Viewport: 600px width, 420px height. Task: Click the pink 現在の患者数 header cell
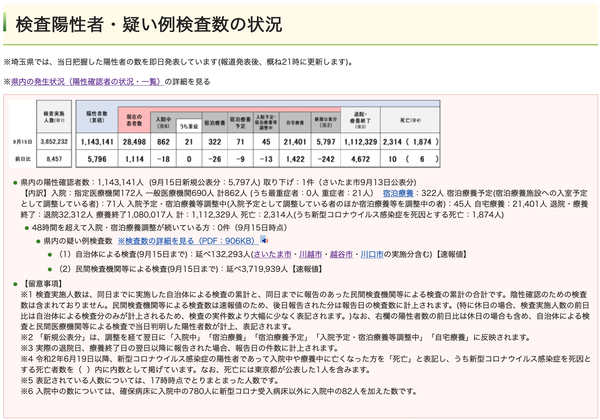(134, 120)
